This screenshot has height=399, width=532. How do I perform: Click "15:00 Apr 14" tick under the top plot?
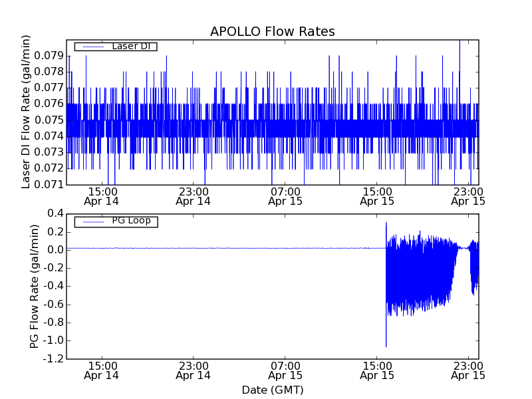point(102,196)
